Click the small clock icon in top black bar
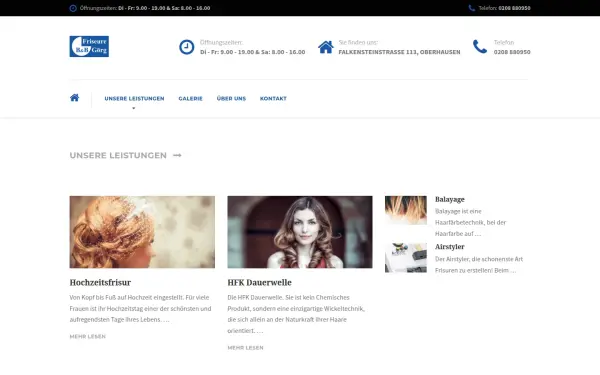The width and height of the screenshot is (600, 375). coord(73,8)
